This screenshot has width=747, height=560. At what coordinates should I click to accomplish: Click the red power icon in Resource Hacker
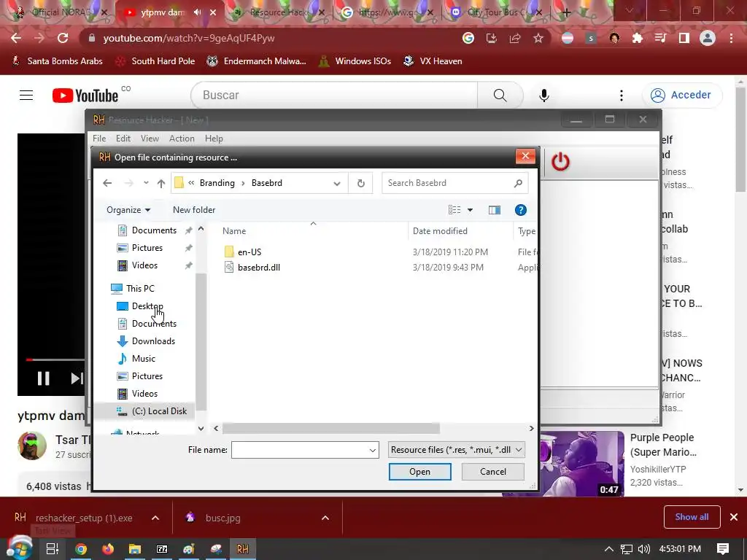click(x=560, y=162)
